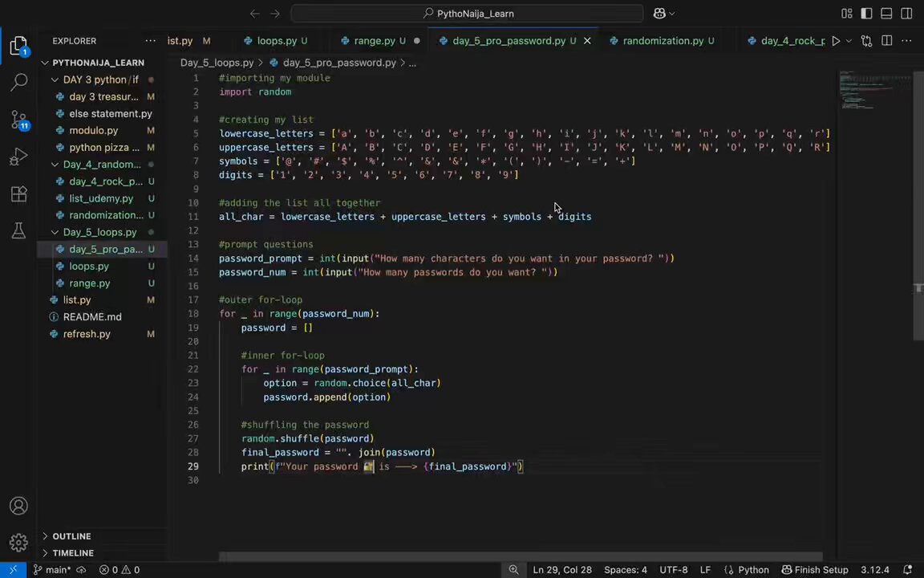This screenshot has width=924, height=578.
Task: Toggle the secondary side bar
Action: click(x=906, y=13)
